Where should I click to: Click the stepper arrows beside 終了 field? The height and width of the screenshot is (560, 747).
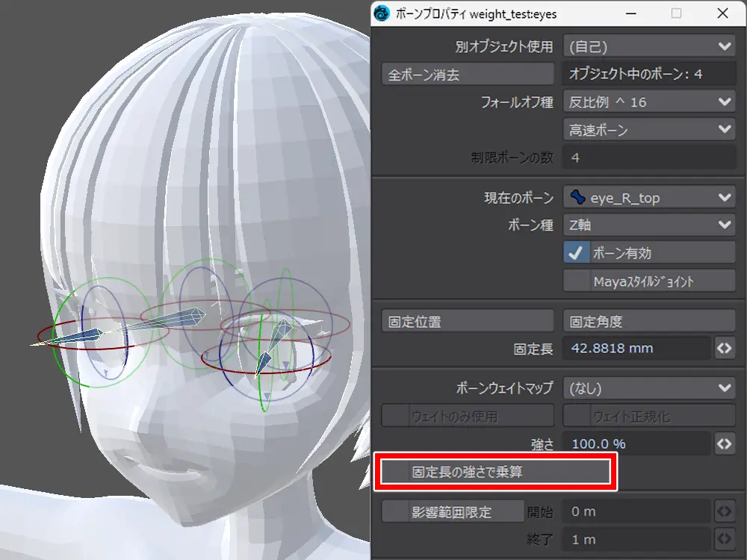click(724, 539)
